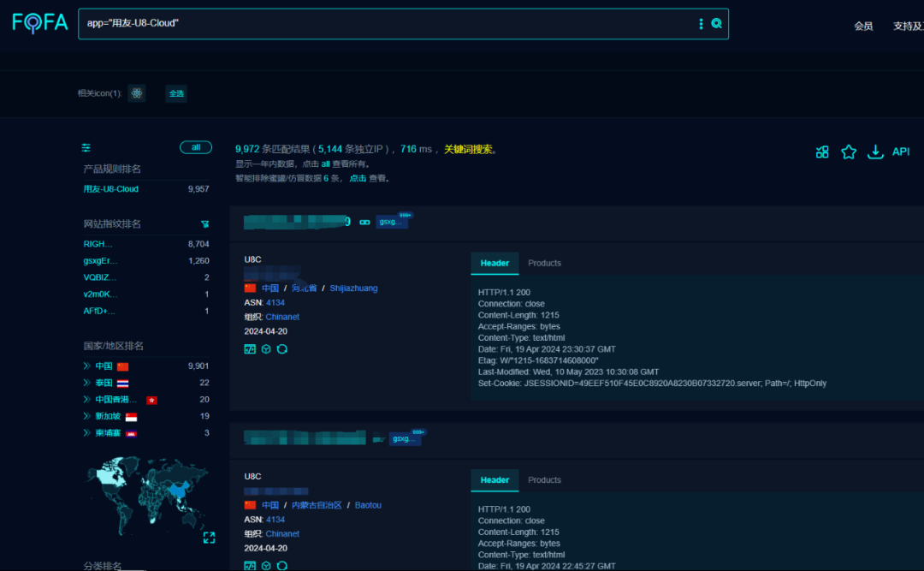Expand the 柬埔寨 country row
The image size is (924, 571).
[x=86, y=433]
